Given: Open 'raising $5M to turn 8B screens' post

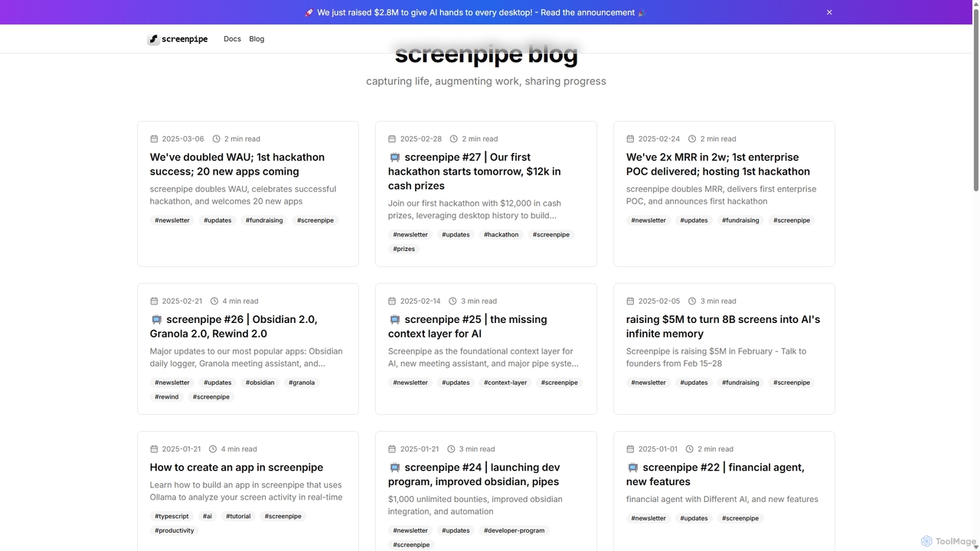Looking at the screenshot, I should point(723,327).
